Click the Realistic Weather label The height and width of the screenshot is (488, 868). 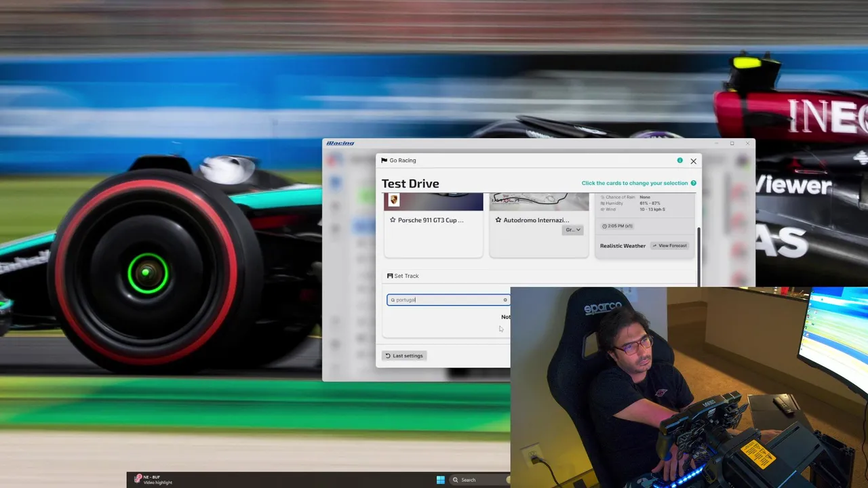[623, 245]
